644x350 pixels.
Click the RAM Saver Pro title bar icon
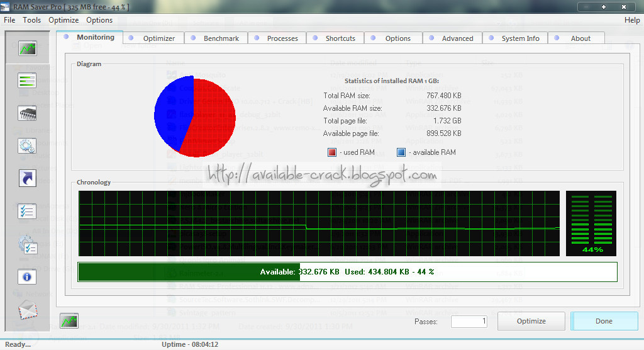point(5,7)
